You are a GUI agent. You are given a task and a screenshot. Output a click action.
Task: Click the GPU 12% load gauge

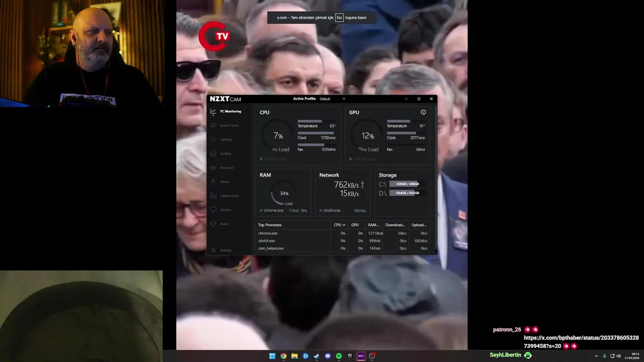pyautogui.click(x=367, y=136)
